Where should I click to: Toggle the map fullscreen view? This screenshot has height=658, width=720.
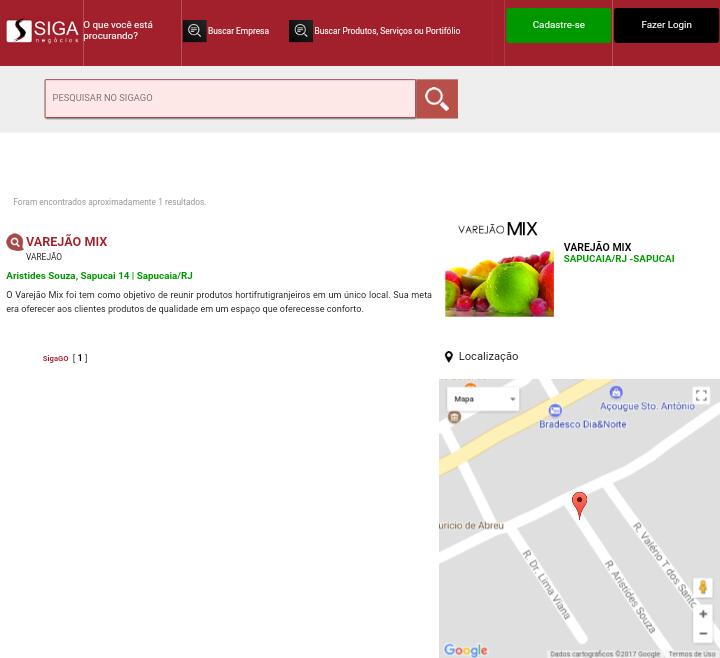coord(701,395)
